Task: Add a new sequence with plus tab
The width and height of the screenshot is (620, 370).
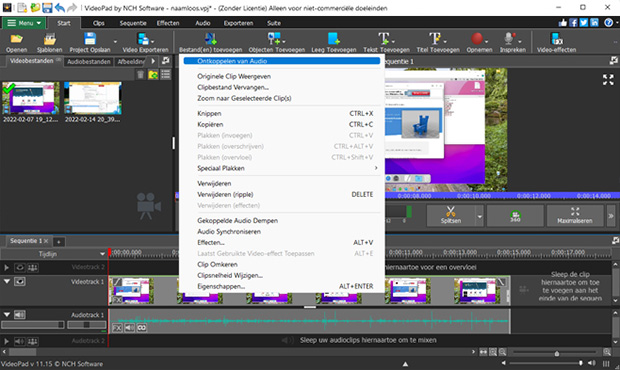Action: click(x=59, y=241)
